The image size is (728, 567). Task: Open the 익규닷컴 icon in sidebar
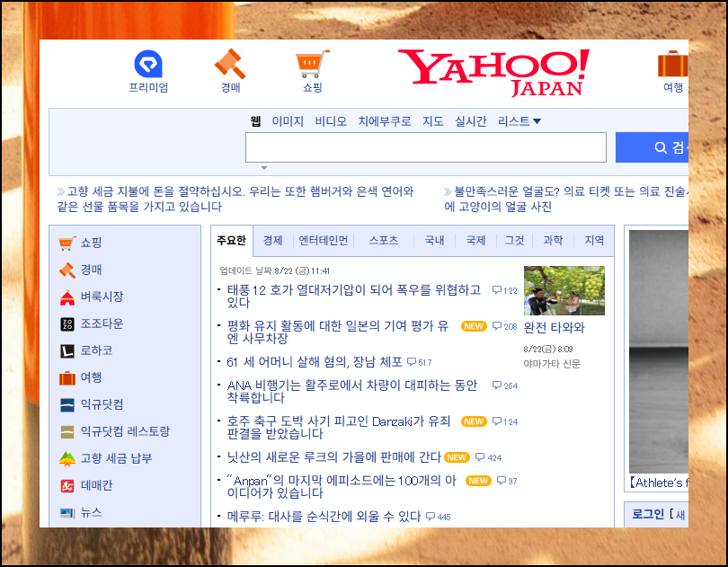tap(67, 405)
